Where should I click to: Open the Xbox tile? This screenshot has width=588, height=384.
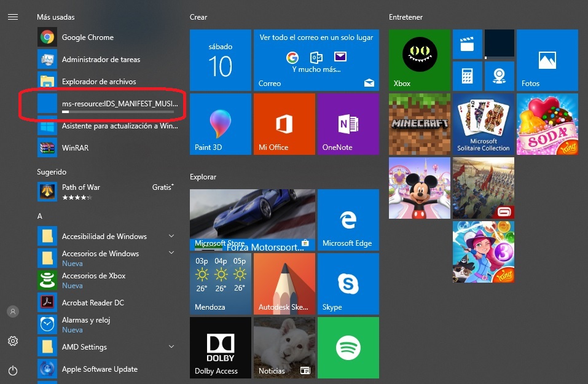[x=420, y=60]
